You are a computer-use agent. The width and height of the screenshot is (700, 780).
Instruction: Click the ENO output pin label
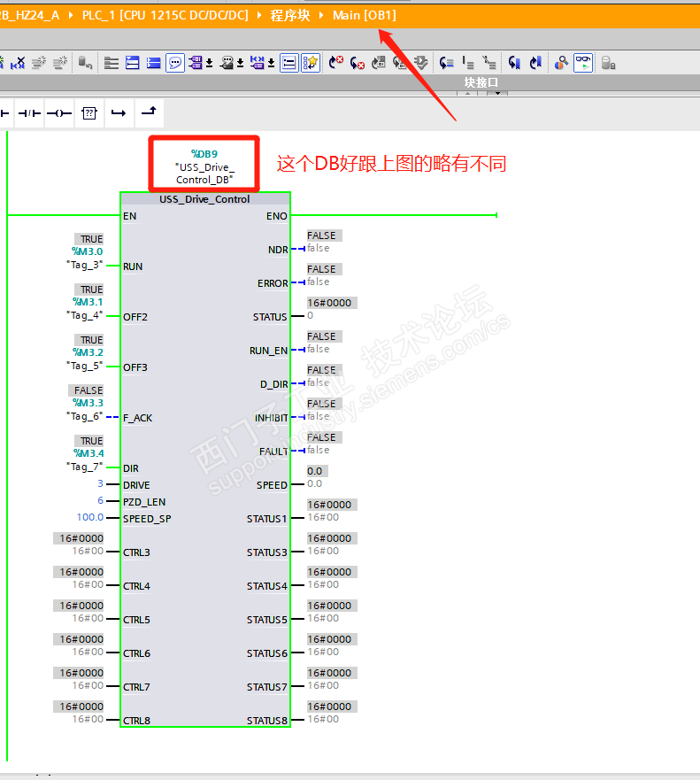[276, 216]
